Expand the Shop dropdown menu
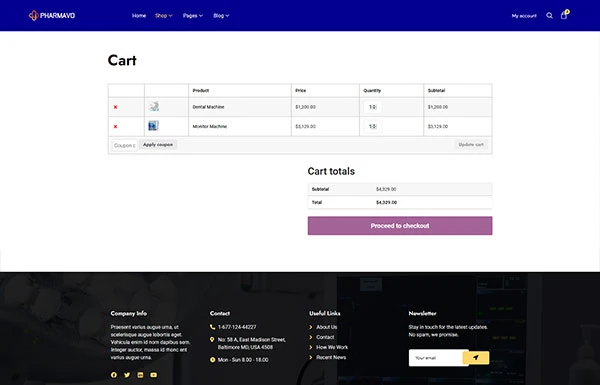This screenshot has width=600, height=385. tap(164, 16)
